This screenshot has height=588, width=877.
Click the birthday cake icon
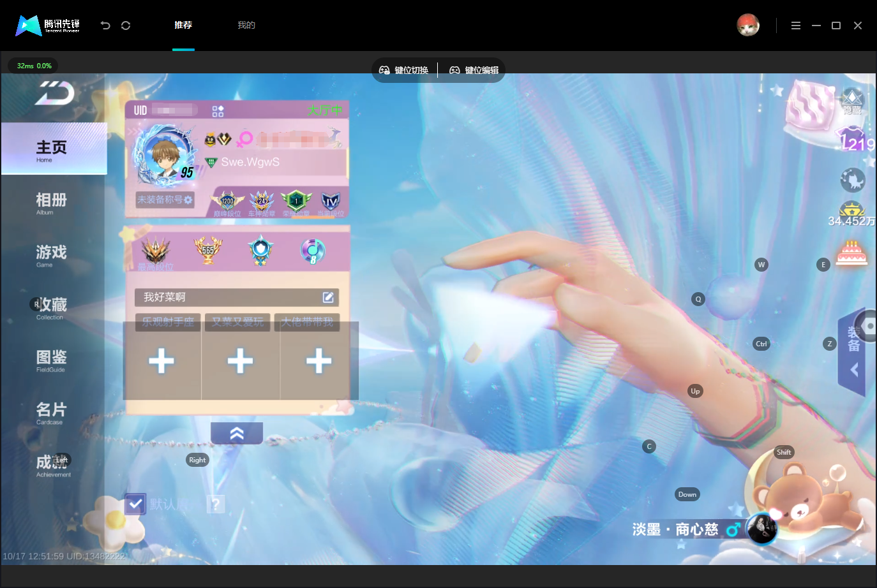point(852,253)
